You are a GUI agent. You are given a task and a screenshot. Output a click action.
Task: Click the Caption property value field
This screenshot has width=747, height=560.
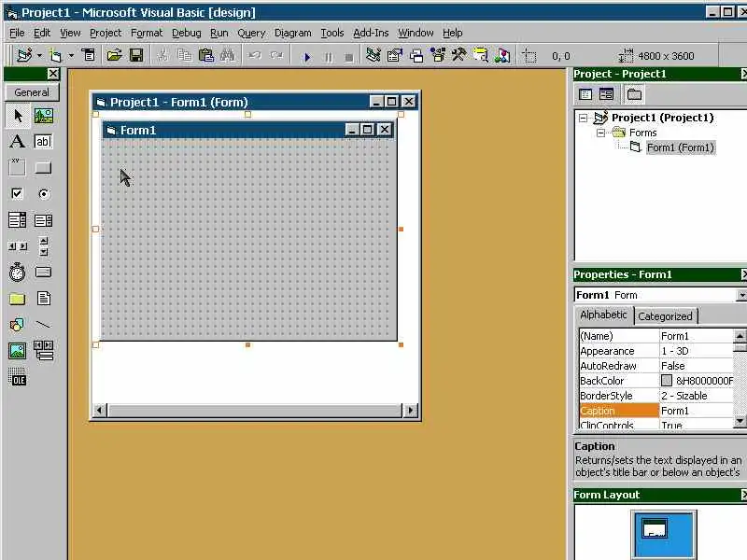coord(697,411)
